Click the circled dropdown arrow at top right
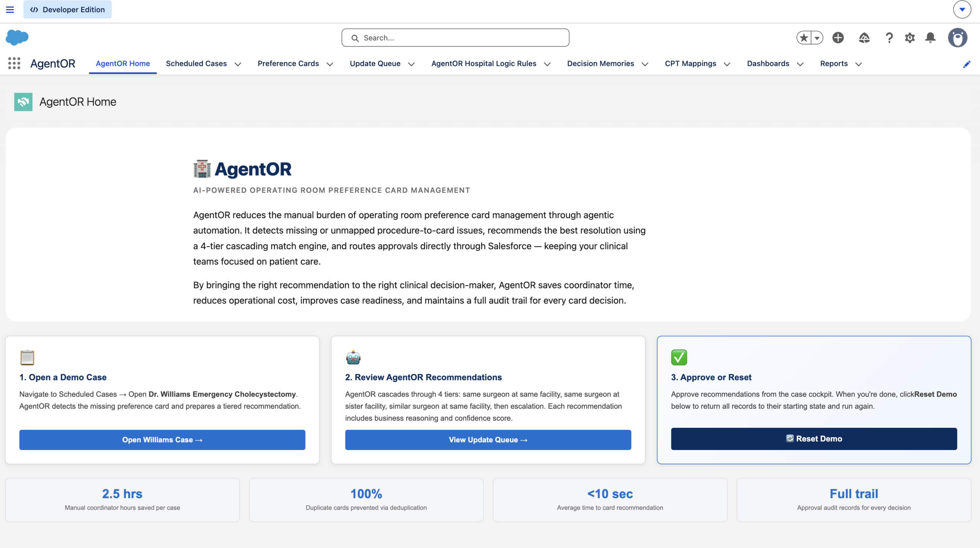980x548 pixels. tap(962, 10)
